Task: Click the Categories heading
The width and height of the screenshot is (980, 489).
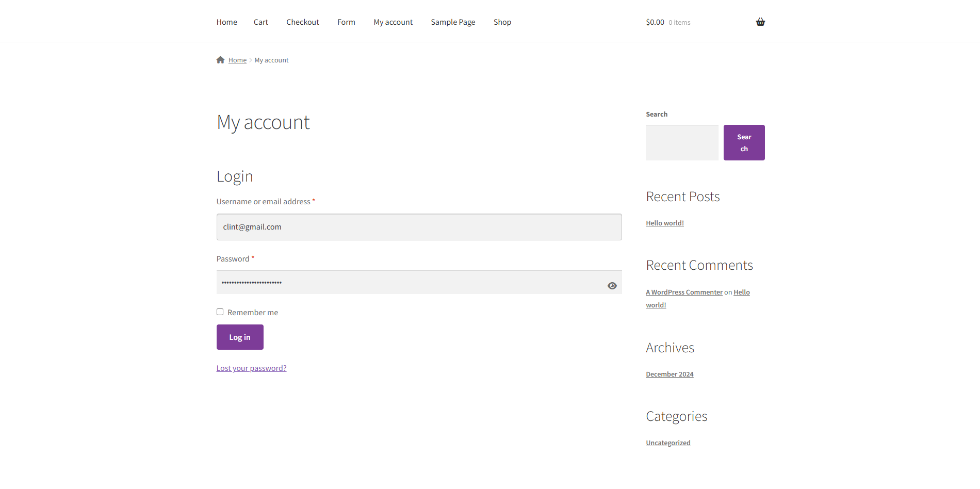Action: [677, 416]
